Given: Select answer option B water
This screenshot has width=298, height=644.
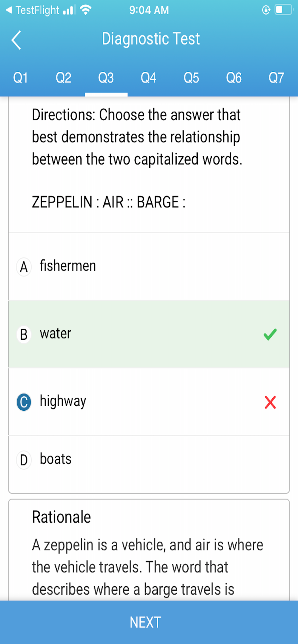Looking at the screenshot, I should (100, 333).
